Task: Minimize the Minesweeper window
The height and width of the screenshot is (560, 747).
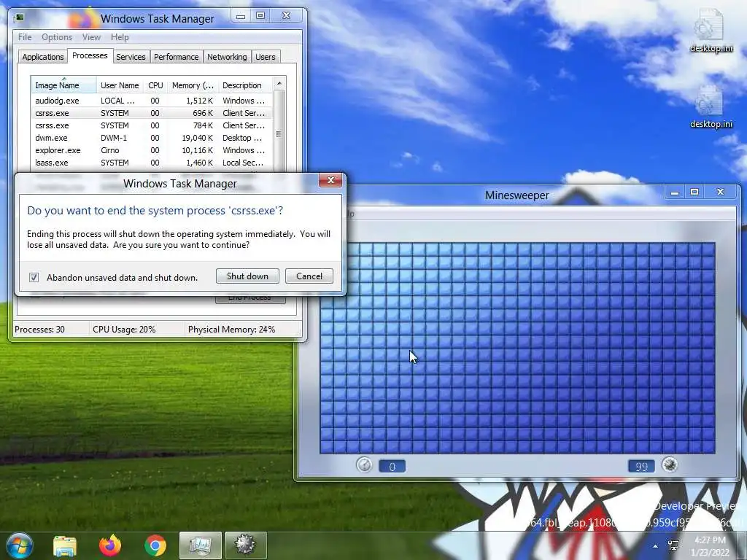Action: (x=675, y=192)
